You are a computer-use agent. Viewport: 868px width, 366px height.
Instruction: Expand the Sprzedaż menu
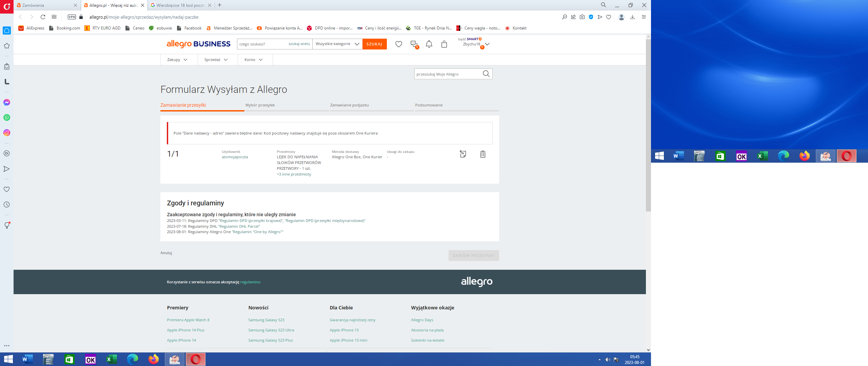[216, 60]
